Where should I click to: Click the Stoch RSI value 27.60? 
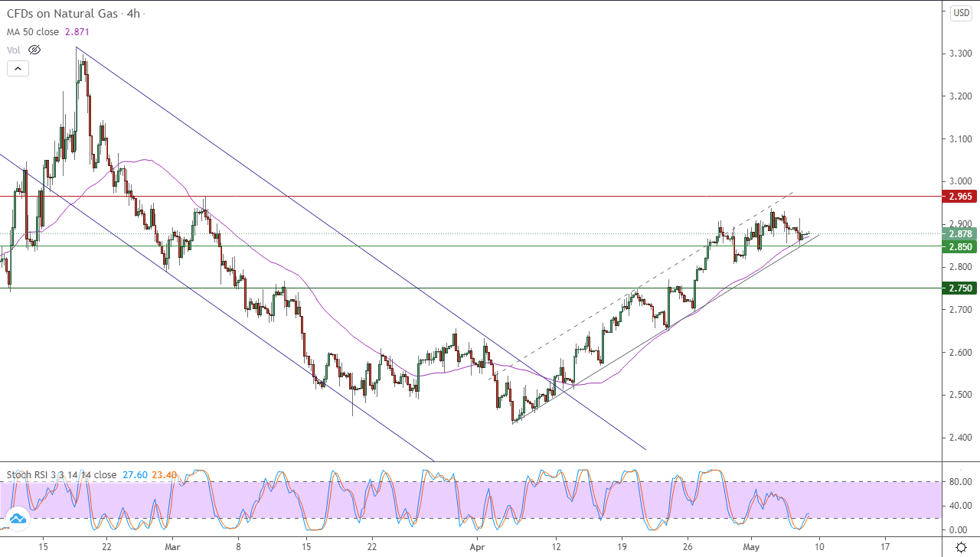[x=133, y=475]
